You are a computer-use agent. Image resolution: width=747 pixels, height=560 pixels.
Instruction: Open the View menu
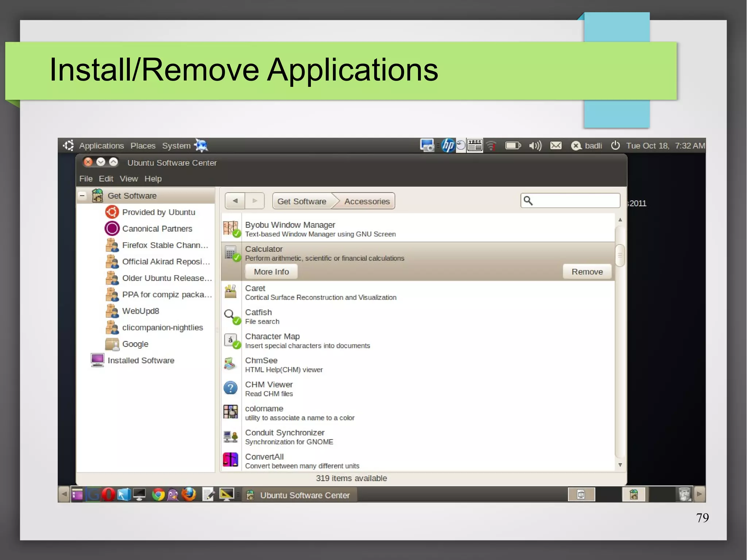[129, 179]
